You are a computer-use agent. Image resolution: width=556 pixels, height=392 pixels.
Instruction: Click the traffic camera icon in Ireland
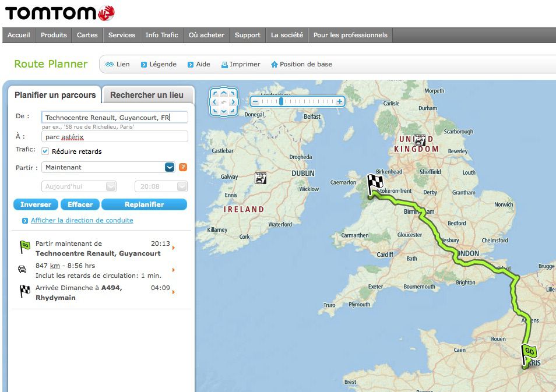261,178
